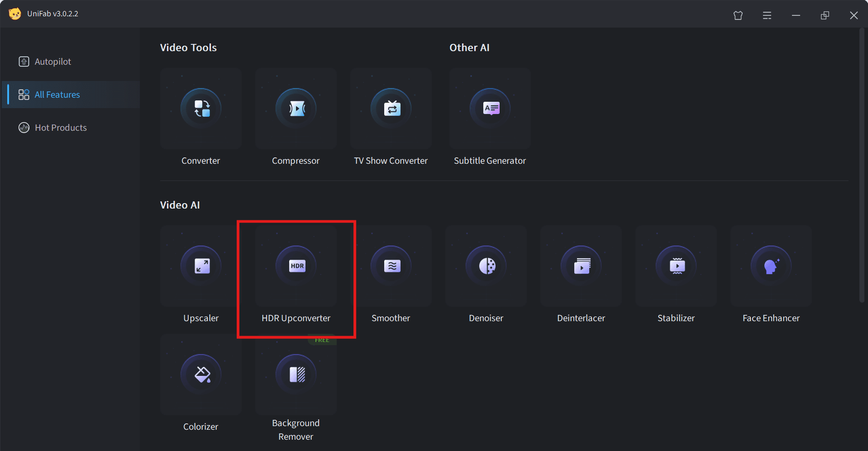This screenshot has height=451, width=868.
Task: Click the Compressor label
Action: point(296,161)
